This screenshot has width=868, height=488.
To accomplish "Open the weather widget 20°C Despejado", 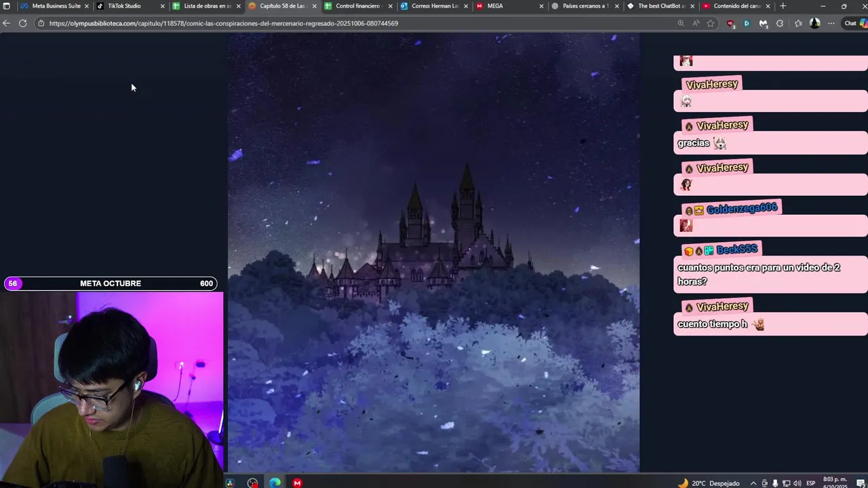I will pyautogui.click(x=709, y=483).
